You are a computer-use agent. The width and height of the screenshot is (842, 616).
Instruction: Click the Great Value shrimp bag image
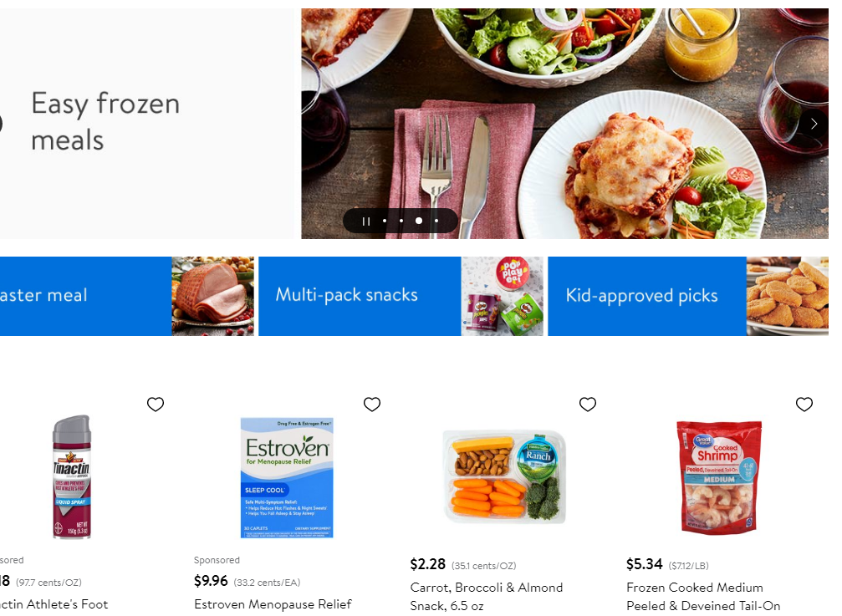point(719,477)
